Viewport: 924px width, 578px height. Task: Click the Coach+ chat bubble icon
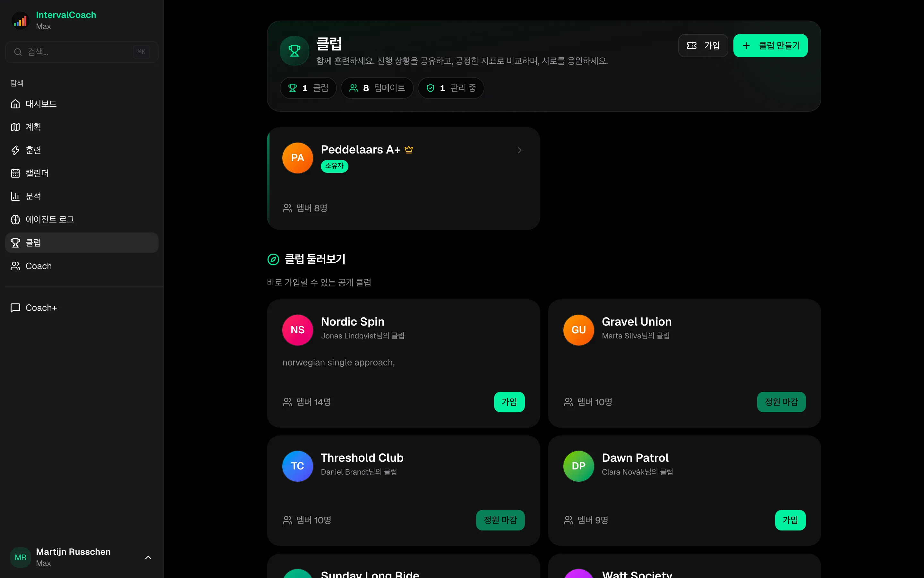pyautogui.click(x=15, y=308)
